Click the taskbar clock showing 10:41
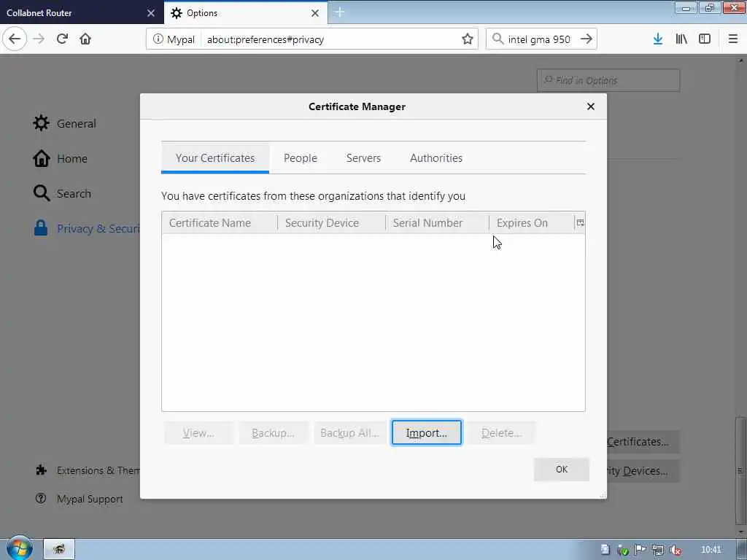Screen dimensions: 747x560 (711, 550)
